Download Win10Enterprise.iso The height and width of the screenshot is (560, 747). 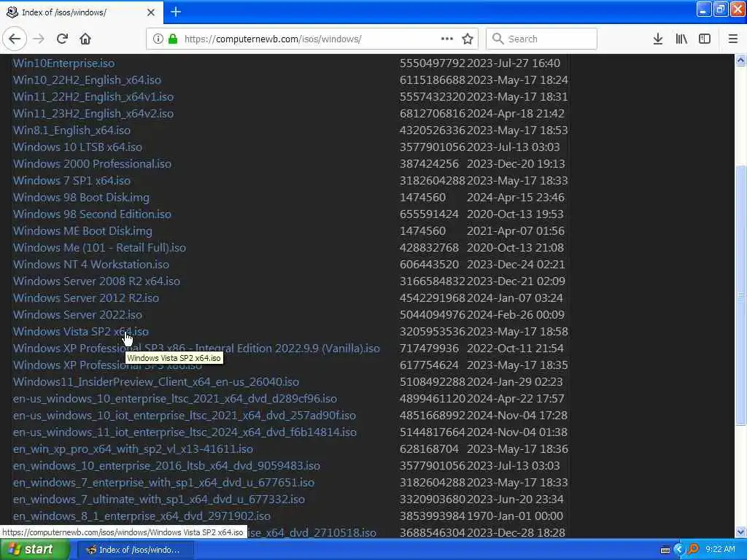click(x=64, y=63)
